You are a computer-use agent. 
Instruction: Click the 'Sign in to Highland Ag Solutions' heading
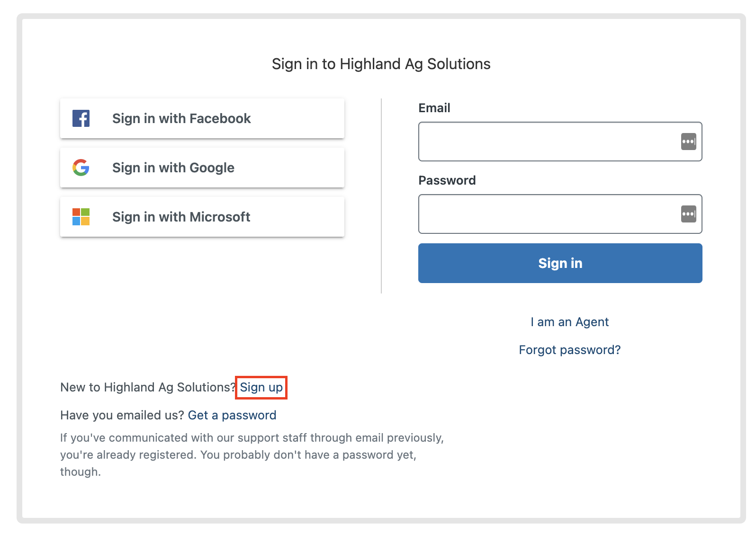(380, 64)
